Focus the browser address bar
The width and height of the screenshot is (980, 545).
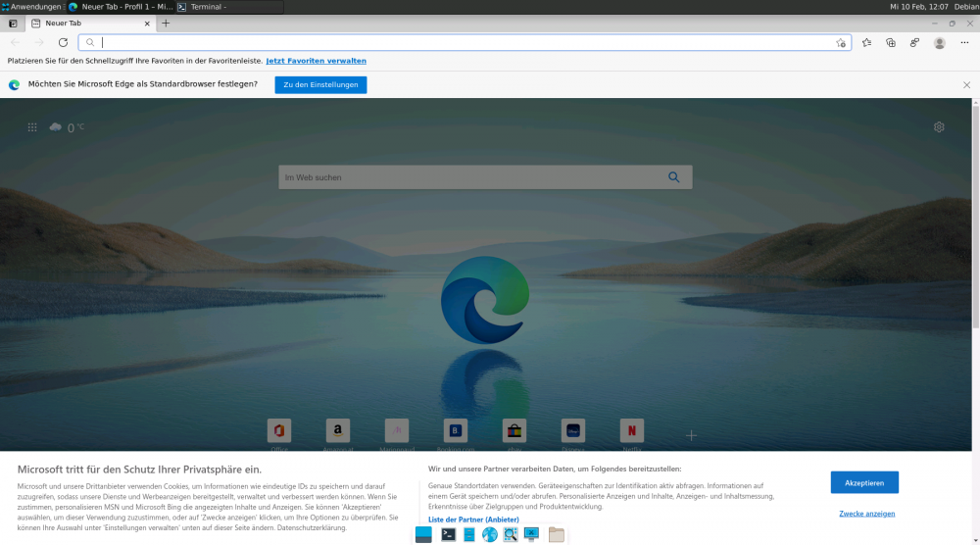coord(465,42)
